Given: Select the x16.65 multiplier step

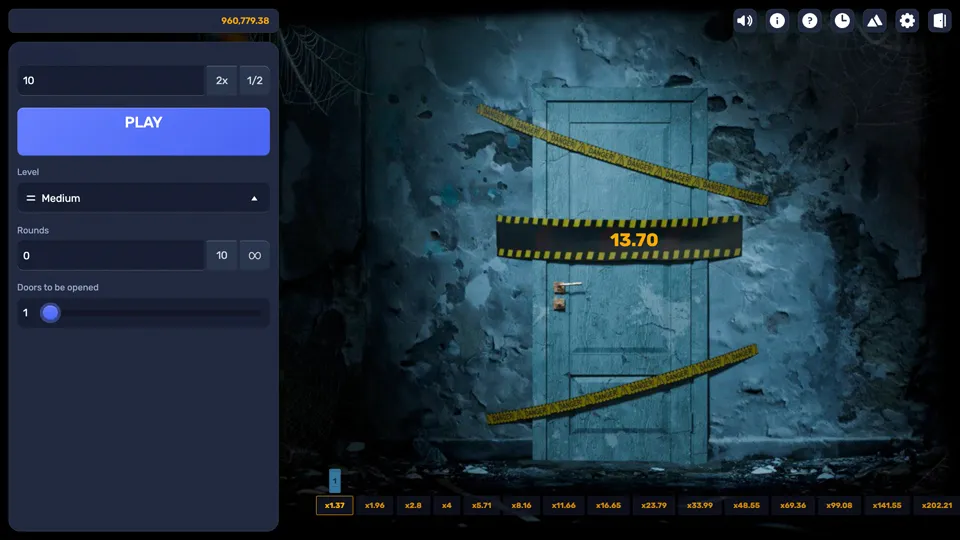Looking at the screenshot, I should [x=608, y=505].
